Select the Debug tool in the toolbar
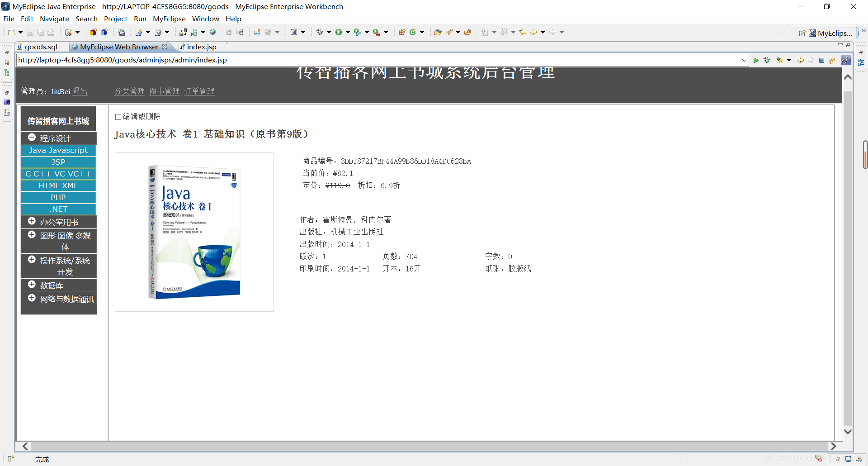Screen dimensions: 868x466 tap(320, 32)
